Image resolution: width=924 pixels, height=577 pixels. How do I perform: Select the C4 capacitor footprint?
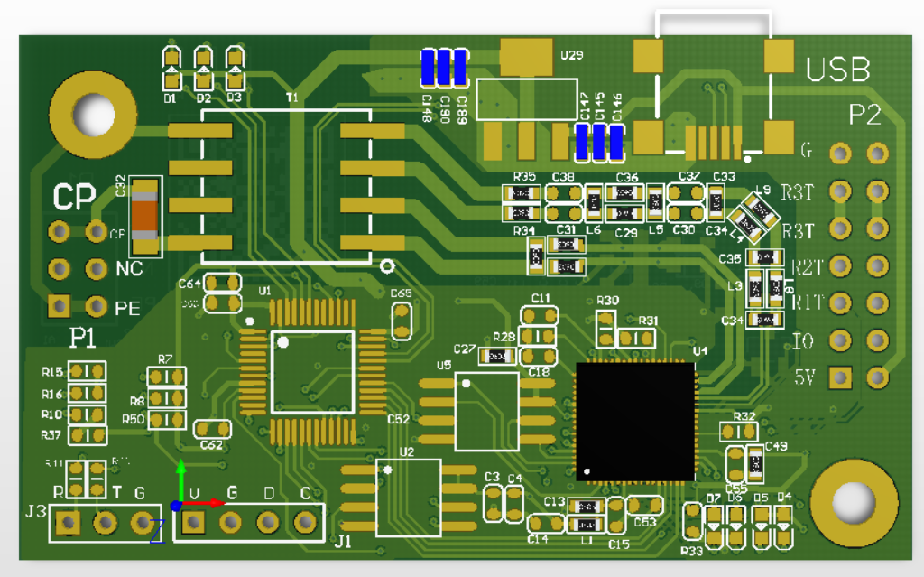[513, 503]
